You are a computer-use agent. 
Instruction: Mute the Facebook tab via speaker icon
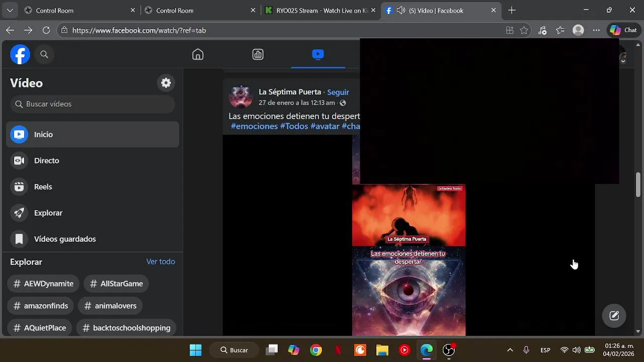(401, 10)
